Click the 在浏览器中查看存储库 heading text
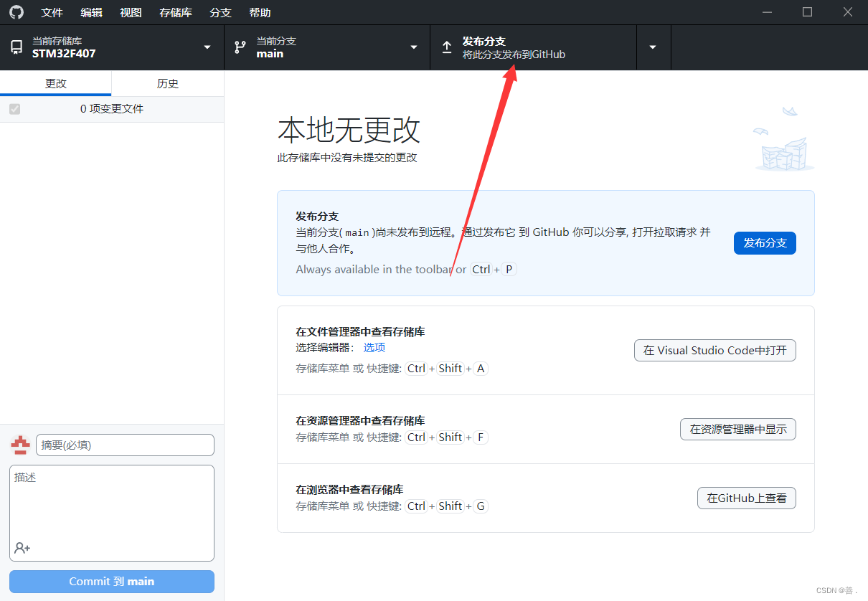 pyautogui.click(x=349, y=490)
